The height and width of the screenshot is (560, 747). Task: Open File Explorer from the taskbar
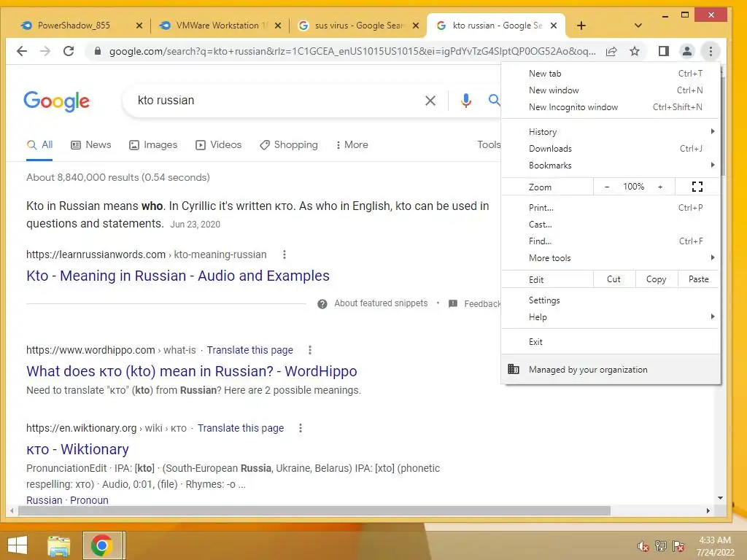59,545
